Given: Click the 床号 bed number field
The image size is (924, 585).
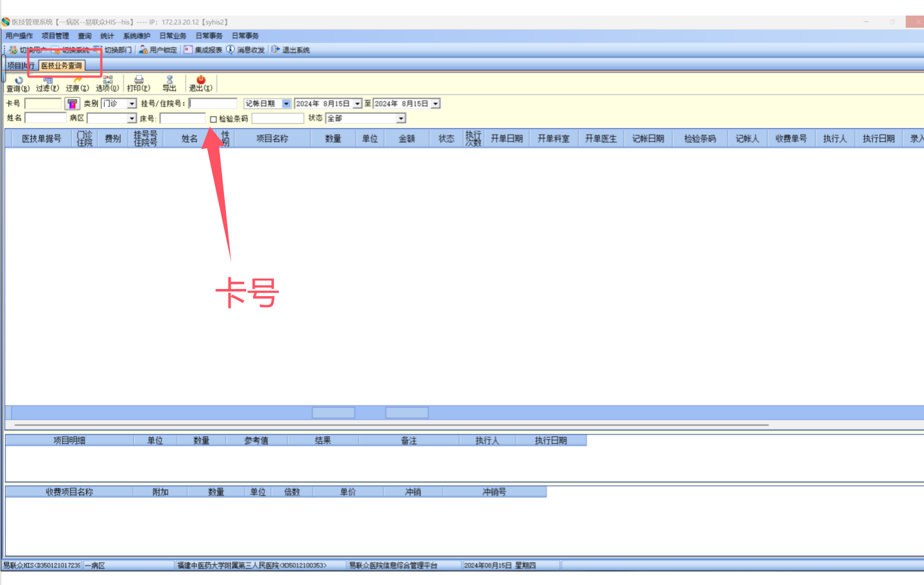Looking at the screenshot, I should (x=183, y=119).
